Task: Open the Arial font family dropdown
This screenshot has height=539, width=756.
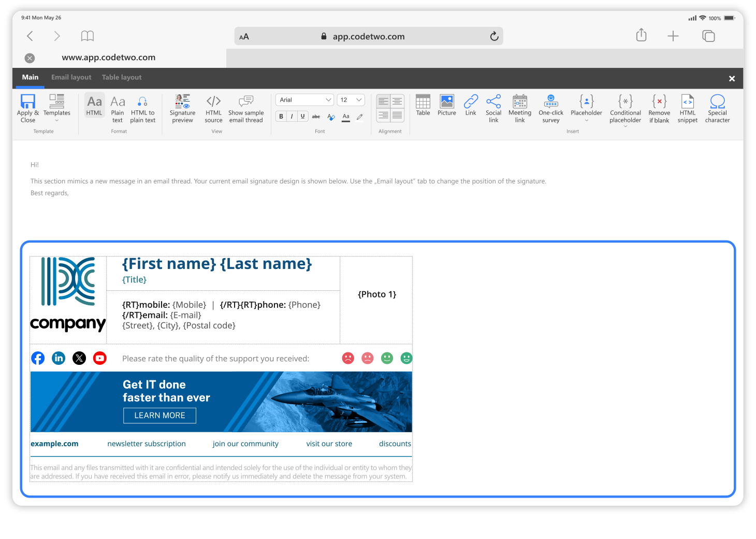Action: point(304,100)
